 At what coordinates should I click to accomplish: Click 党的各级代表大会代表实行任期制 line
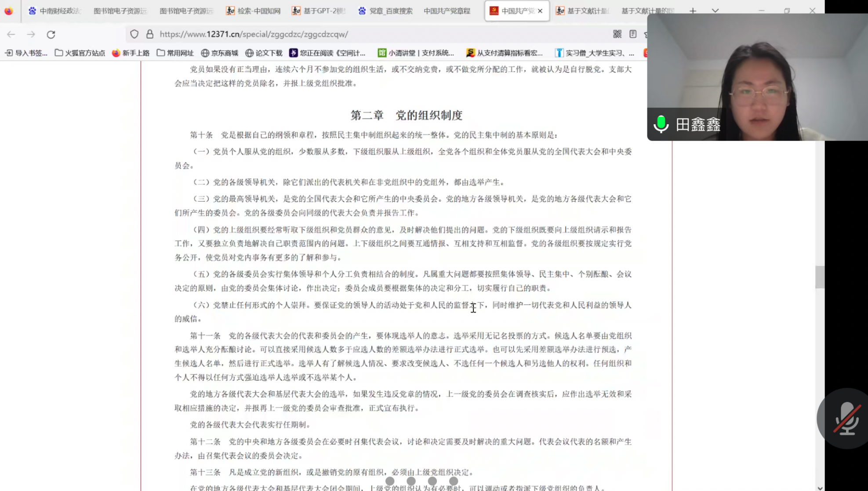point(251,425)
